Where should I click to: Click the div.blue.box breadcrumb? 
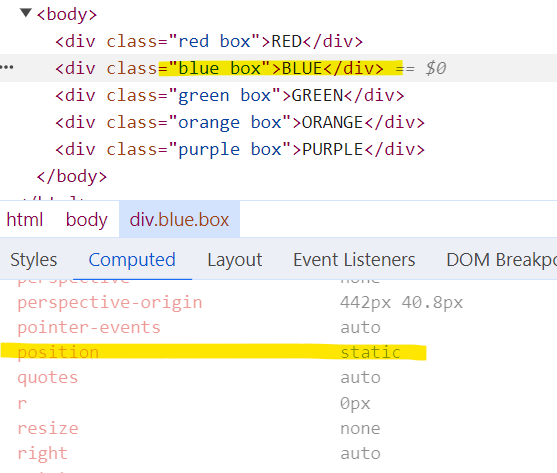pyautogui.click(x=179, y=219)
